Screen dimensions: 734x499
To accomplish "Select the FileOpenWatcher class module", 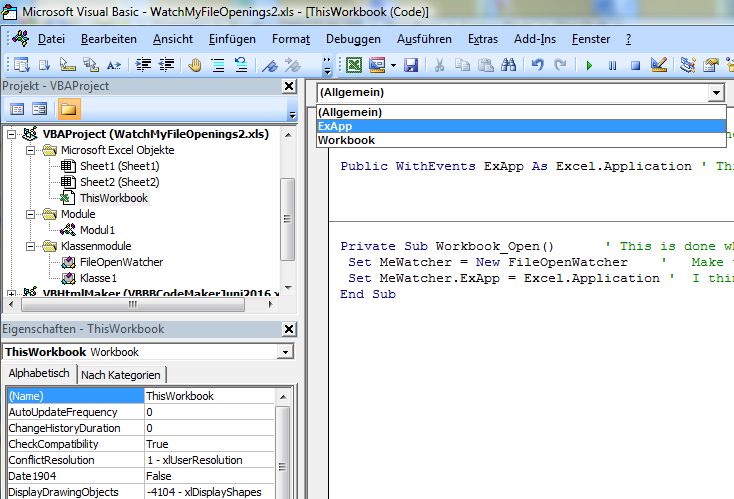I will click(x=121, y=262).
